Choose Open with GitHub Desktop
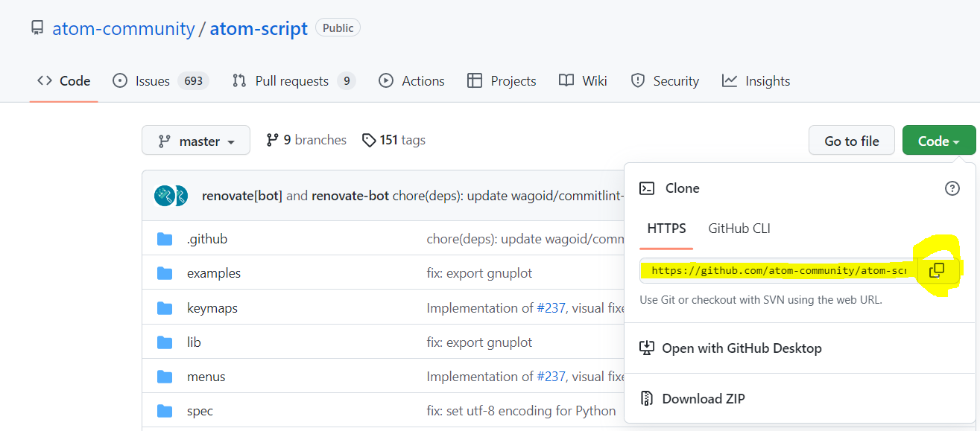Screen dimensions: 980x431 [730, 348]
